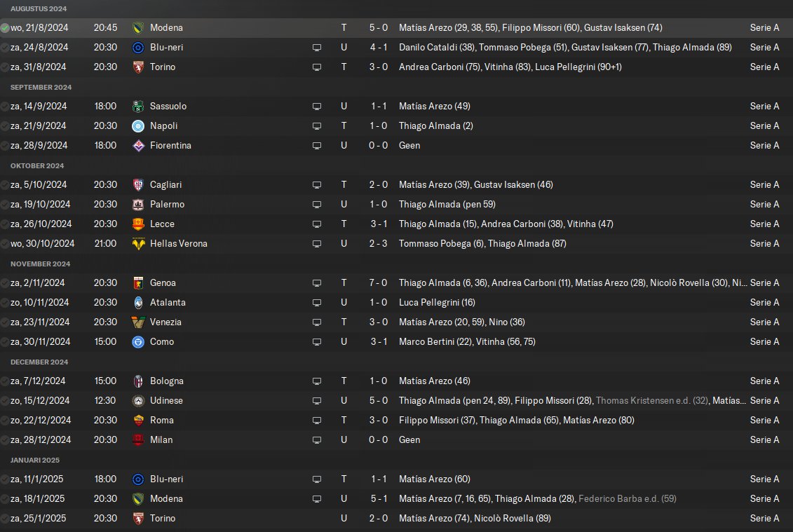Image resolution: width=793 pixels, height=532 pixels.
Task: Toggle the checkmark beside the Venezia fixture
Action: [5, 322]
